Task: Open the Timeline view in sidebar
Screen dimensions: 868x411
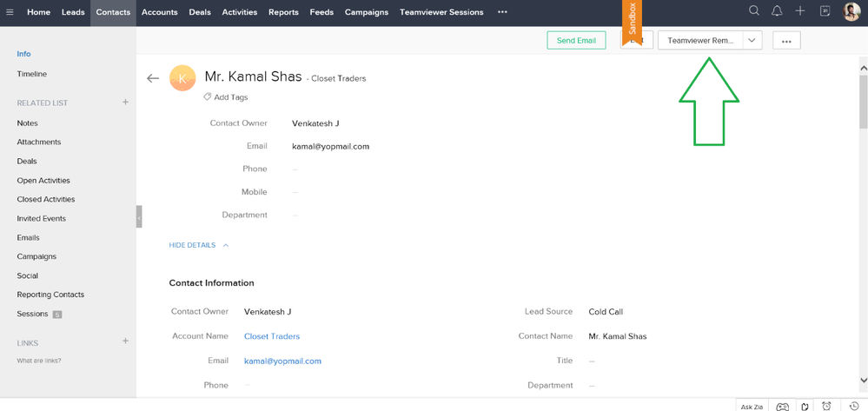Action: (32, 74)
